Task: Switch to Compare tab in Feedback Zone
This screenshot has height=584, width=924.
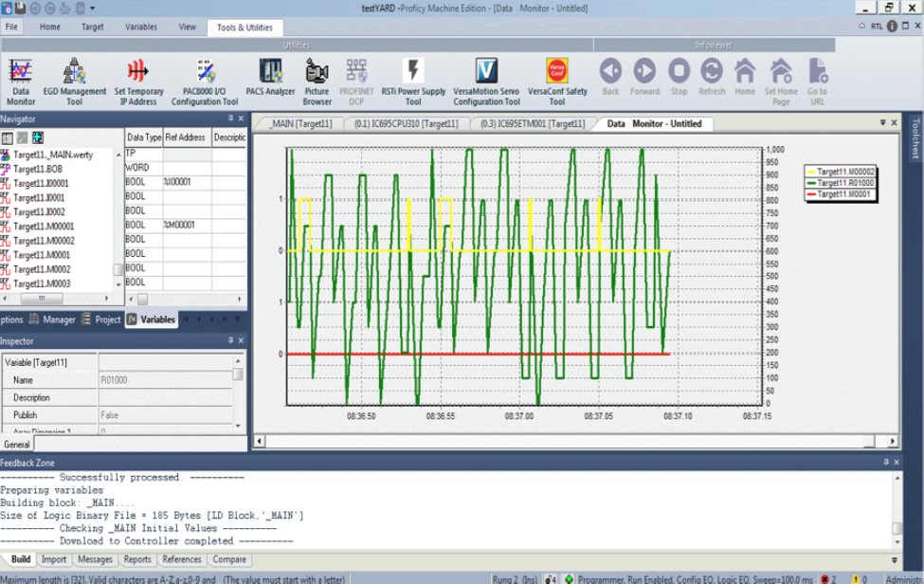Action: 229,559
